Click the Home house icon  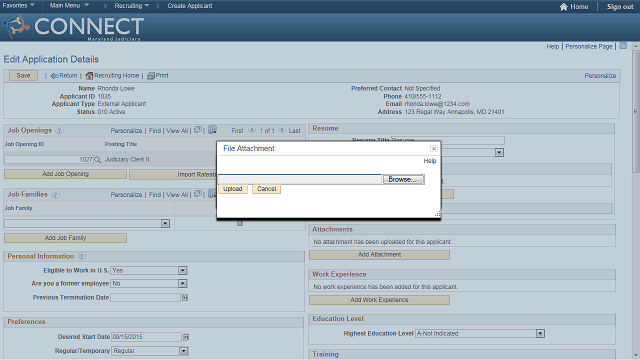click(x=563, y=7)
